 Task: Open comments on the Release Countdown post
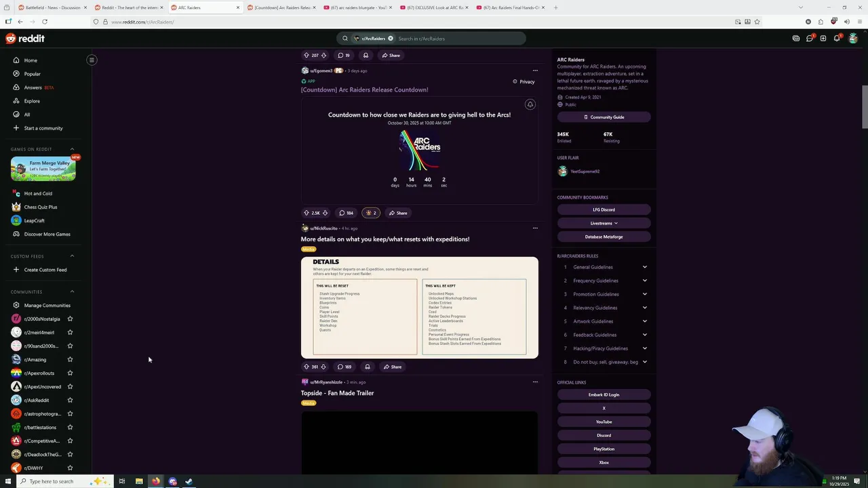(346, 213)
